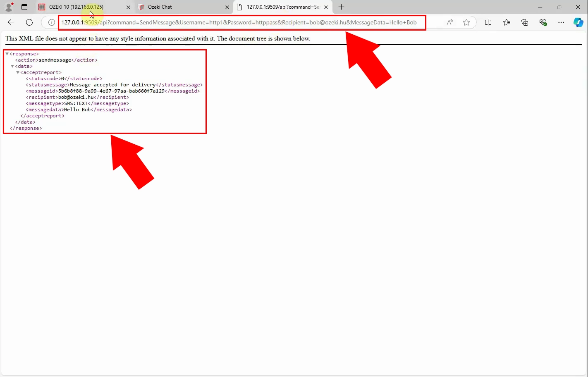Screen dimensions: 588x377
Task: Click the Hello Bob messagedata value
Action: point(77,110)
